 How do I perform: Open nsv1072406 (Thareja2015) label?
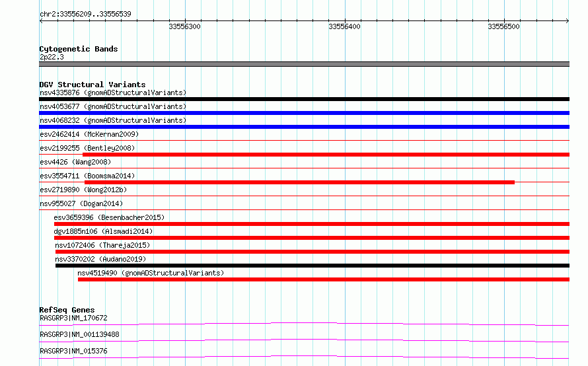point(102,245)
